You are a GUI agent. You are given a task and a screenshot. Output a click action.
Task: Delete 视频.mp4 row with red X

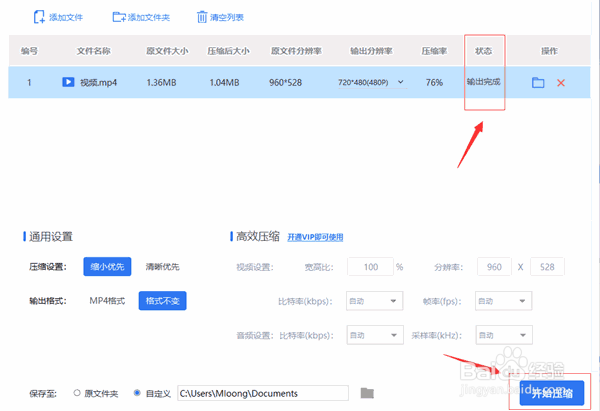coord(561,83)
